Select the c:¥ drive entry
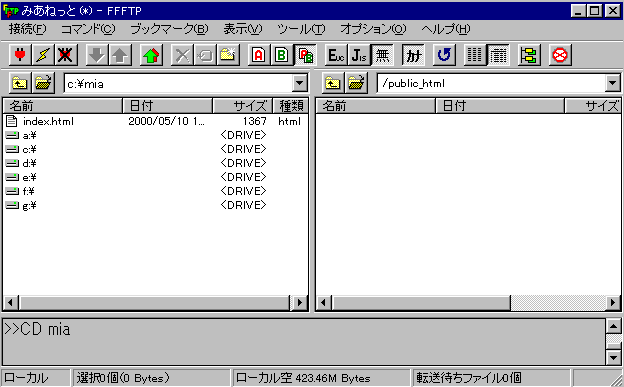The image size is (624, 387). pyautogui.click(x=21, y=149)
